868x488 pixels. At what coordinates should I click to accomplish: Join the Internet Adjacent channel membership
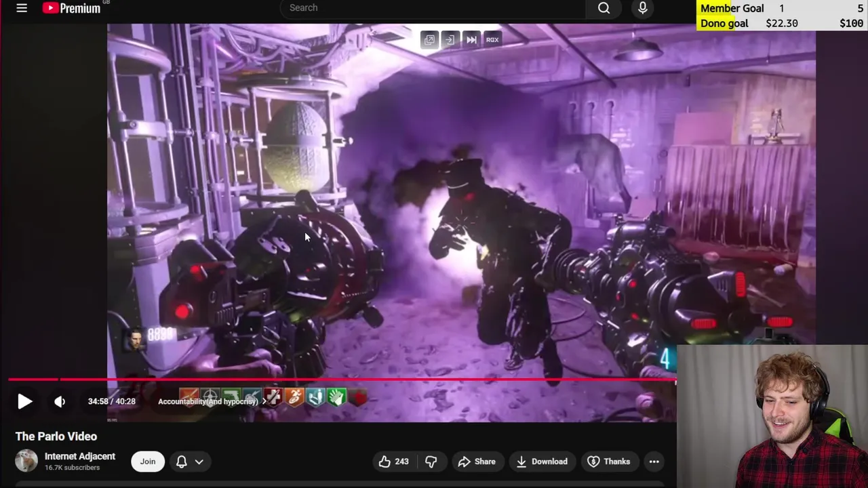(148, 462)
